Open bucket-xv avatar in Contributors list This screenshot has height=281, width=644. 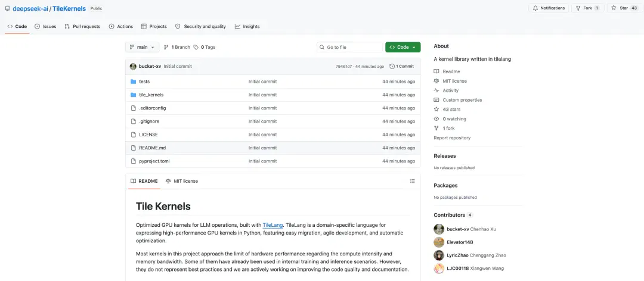[x=439, y=229]
